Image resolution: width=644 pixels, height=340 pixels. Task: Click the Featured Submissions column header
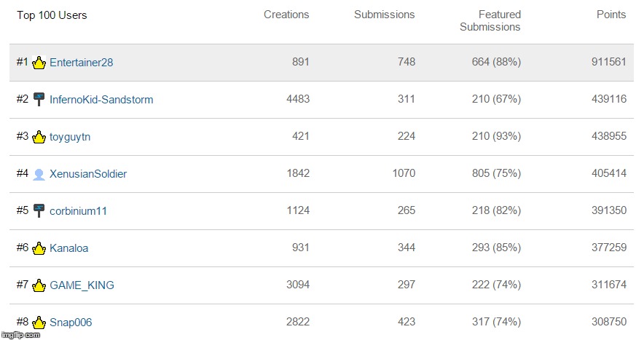(x=490, y=21)
